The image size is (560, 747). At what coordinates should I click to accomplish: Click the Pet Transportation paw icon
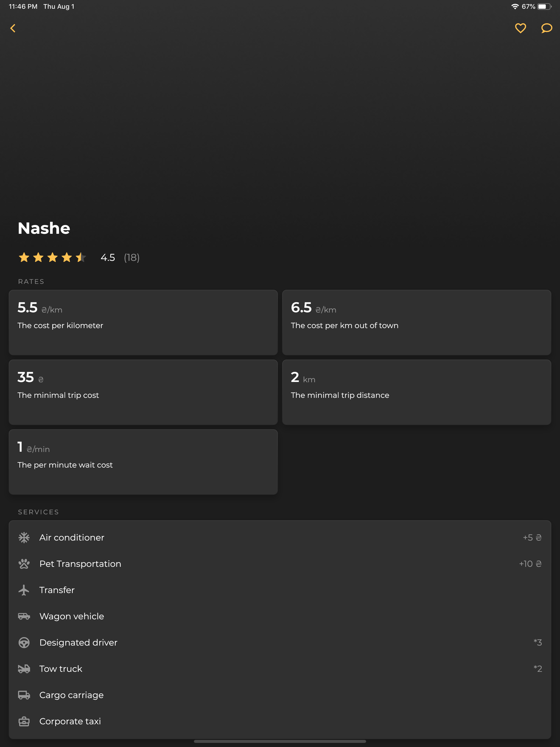click(x=24, y=564)
